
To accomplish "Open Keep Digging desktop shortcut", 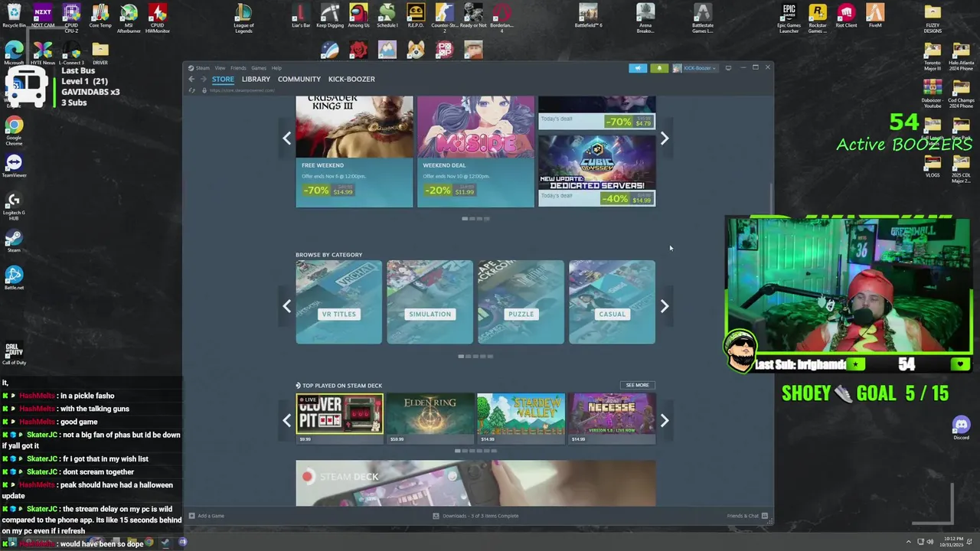I will (x=330, y=15).
